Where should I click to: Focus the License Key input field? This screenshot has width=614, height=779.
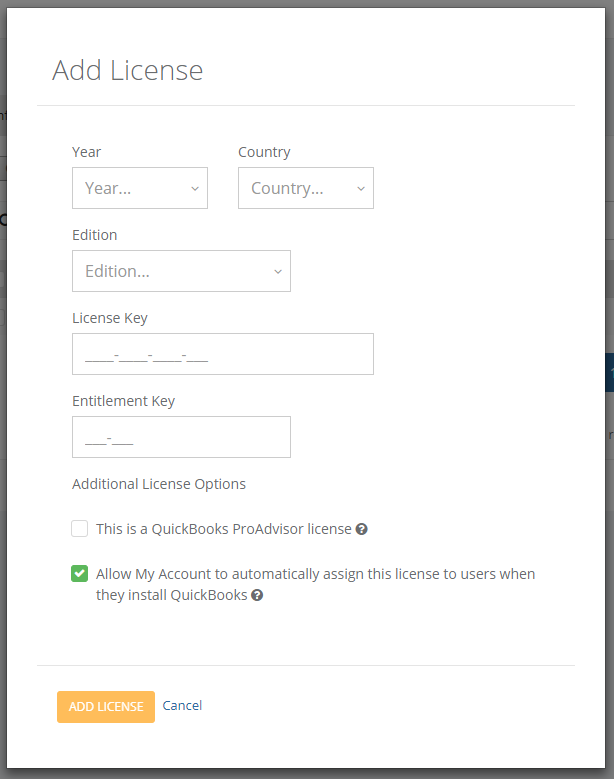pyautogui.click(x=222, y=354)
